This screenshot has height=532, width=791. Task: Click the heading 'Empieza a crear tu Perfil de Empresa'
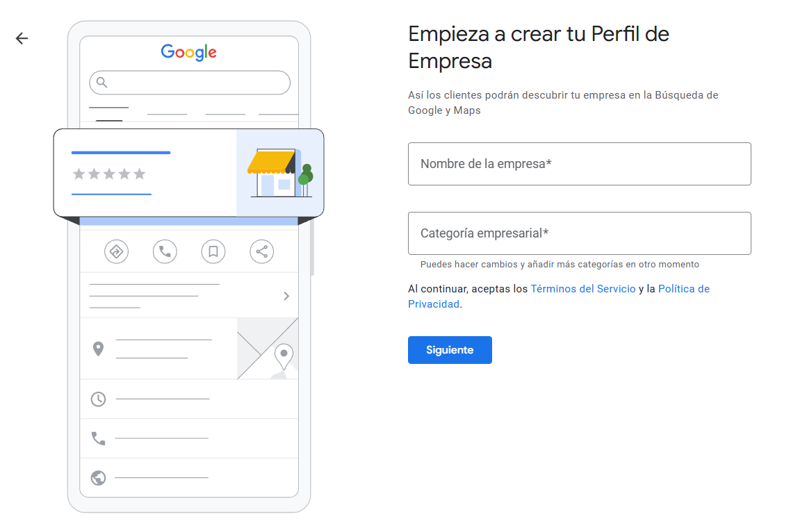[x=538, y=47]
